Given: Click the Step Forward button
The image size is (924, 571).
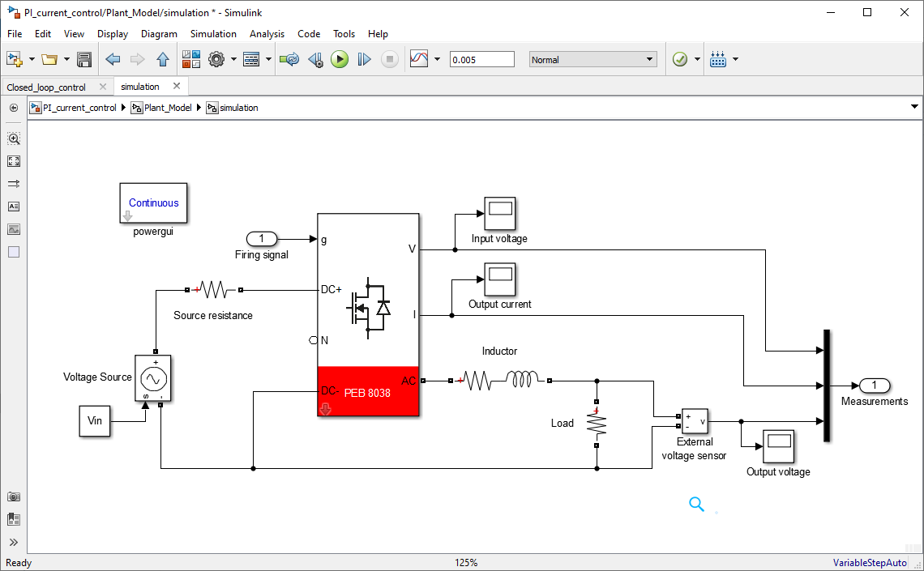Looking at the screenshot, I should (364, 59).
